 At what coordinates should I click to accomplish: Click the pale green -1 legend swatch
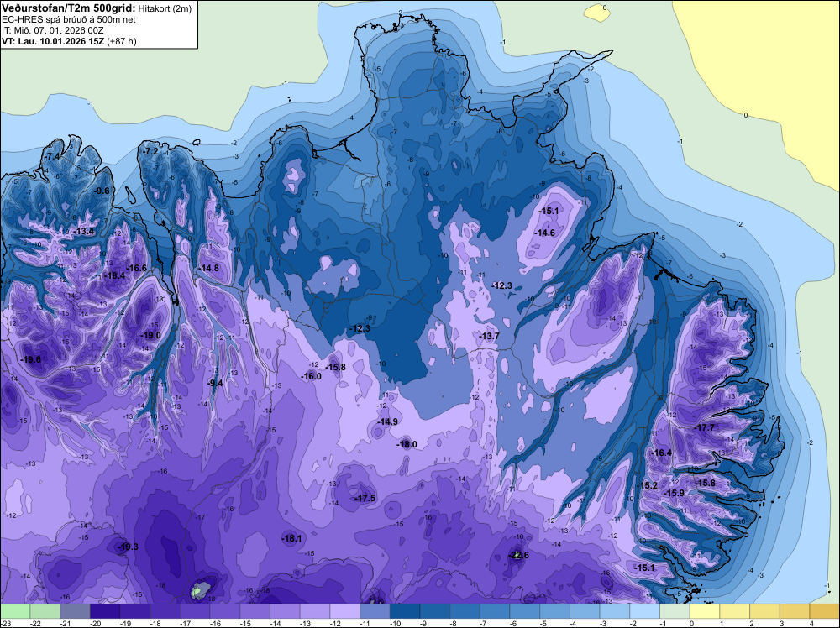675,611
